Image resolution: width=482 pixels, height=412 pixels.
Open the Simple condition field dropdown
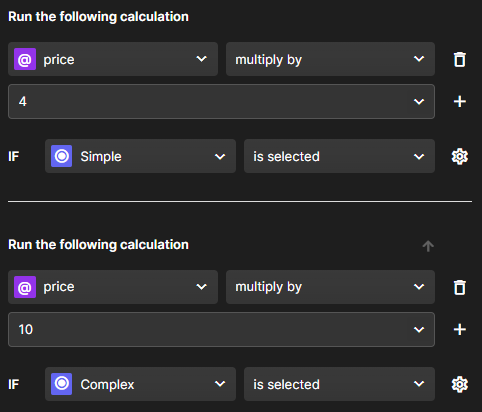(x=140, y=156)
